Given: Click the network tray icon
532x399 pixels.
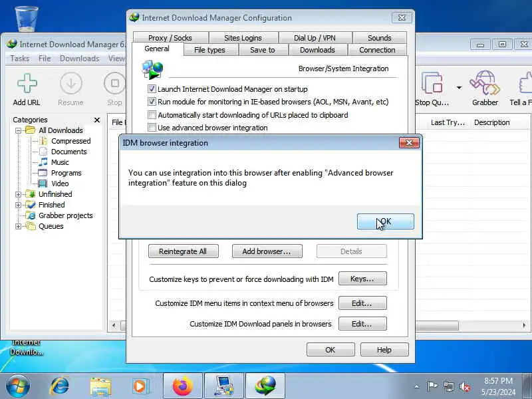Looking at the screenshot, I should click(448, 386).
